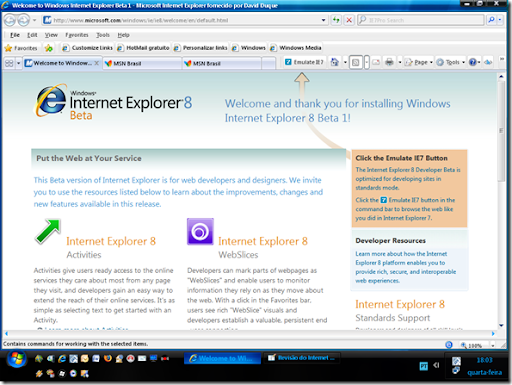Viewport: 512px width, 385px height.
Task: Close the Welcome to Windows tab
Action: tap(96, 63)
